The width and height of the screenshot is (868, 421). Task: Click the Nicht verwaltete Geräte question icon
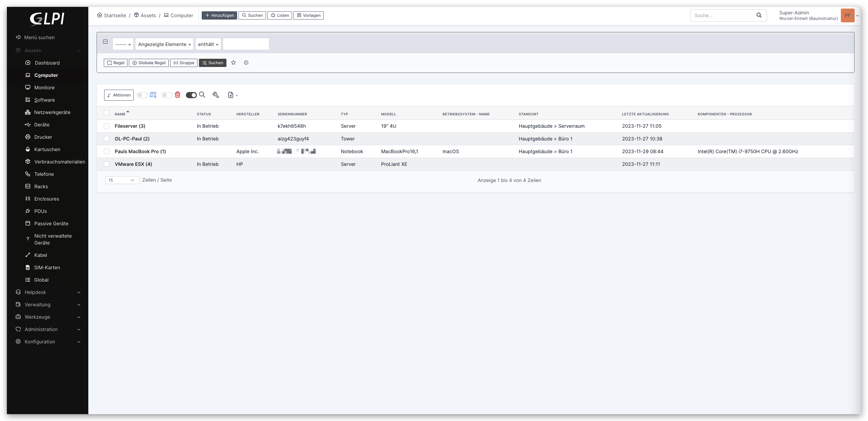pos(28,239)
